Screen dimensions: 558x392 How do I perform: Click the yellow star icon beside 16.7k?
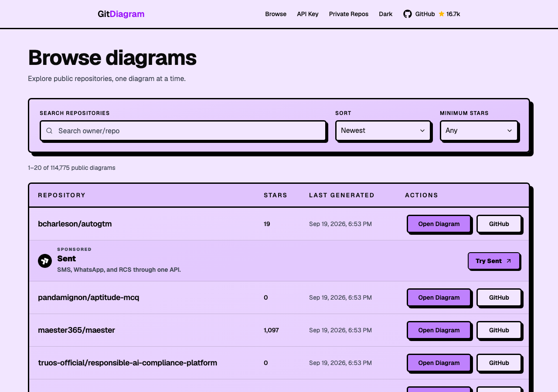[x=441, y=14]
